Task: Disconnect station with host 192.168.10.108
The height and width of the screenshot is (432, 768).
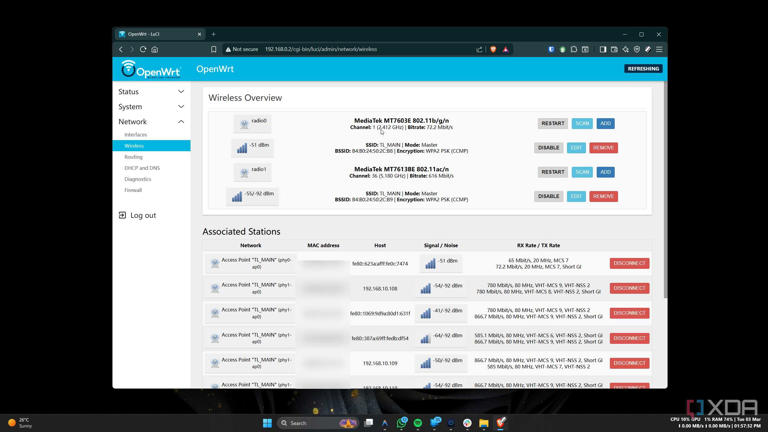Action: (x=629, y=288)
